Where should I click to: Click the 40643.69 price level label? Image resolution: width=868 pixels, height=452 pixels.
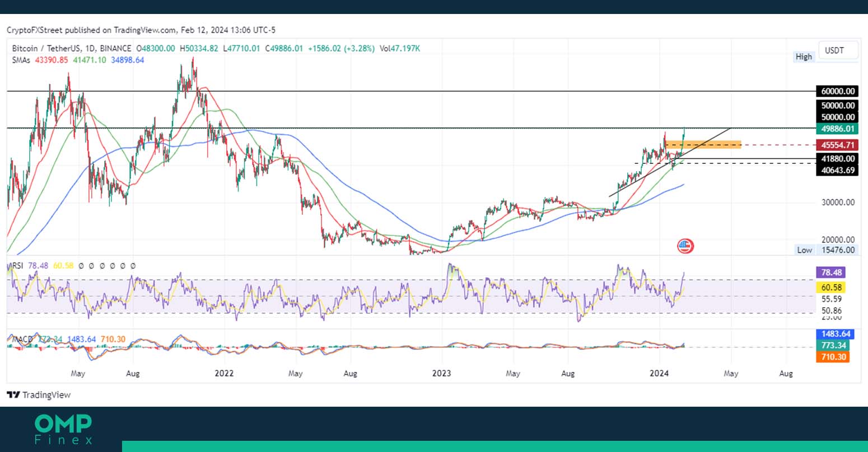[837, 170]
